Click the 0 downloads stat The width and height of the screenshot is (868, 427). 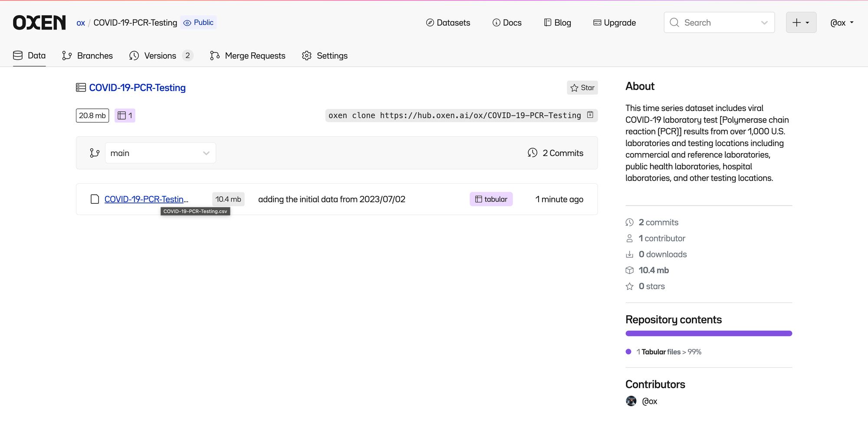point(656,254)
